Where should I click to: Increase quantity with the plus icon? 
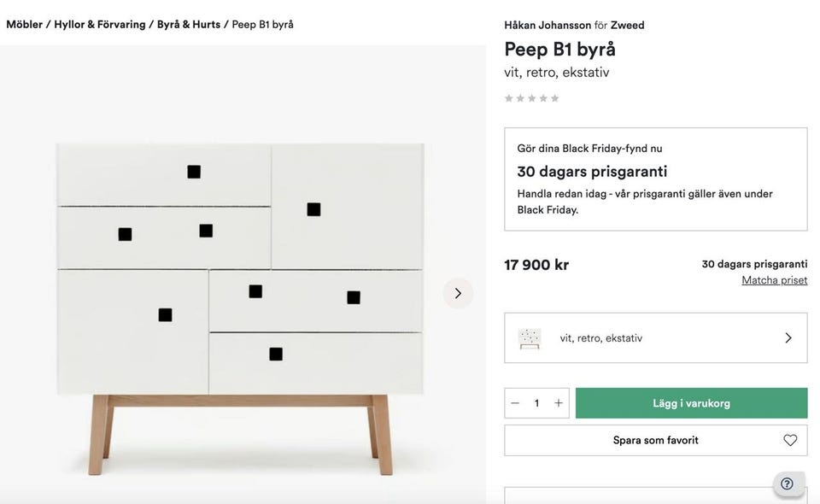[559, 403]
